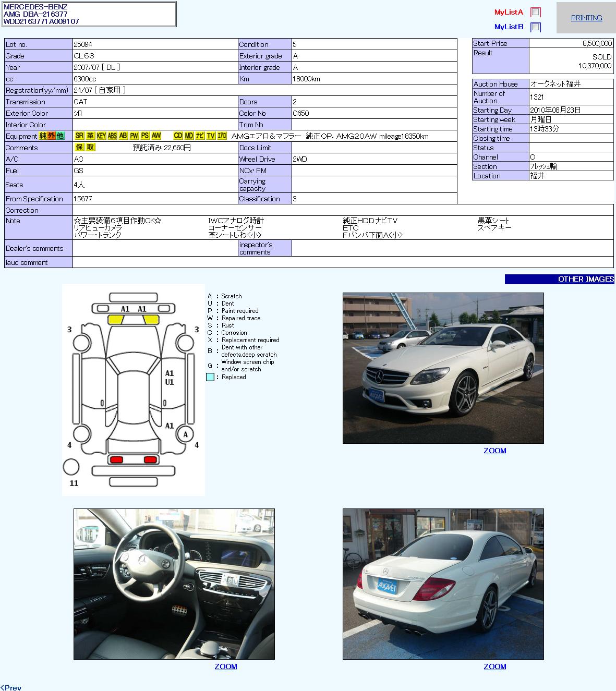
Task: Select the auction number 1321
Action: coord(537,97)
